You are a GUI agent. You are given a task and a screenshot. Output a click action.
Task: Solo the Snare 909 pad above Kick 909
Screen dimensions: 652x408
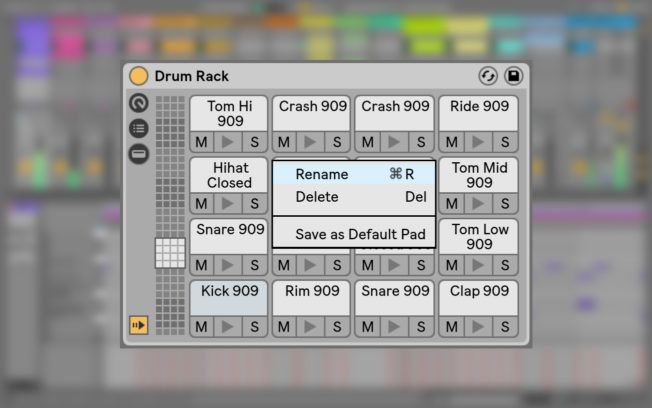tap(254, 265)
